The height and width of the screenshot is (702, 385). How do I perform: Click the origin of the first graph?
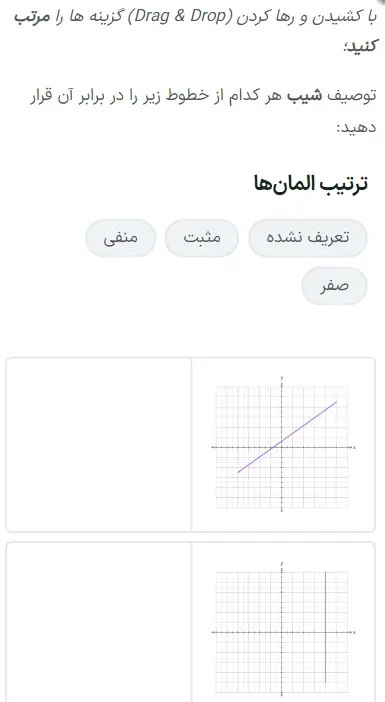pos(282,447)
